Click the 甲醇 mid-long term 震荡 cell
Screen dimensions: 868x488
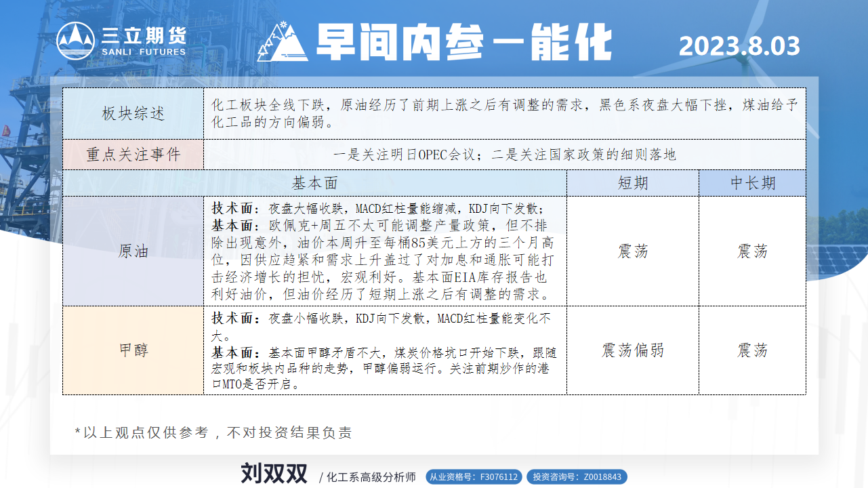752,350
